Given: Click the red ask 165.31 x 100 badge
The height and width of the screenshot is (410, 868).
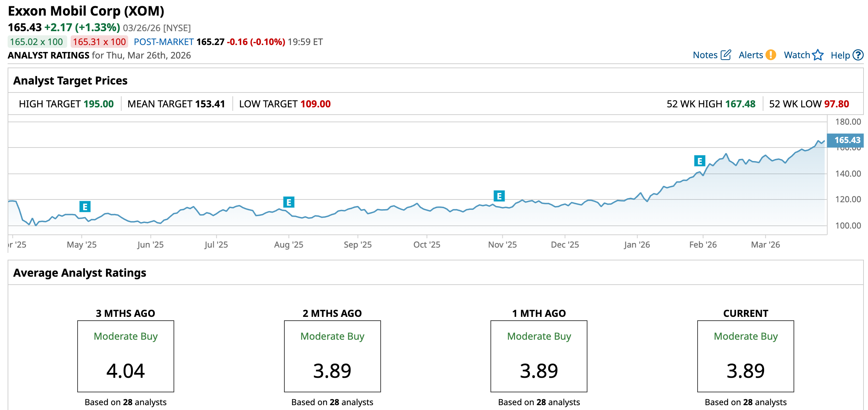Looking at the screenshot, I should point(99,42).
